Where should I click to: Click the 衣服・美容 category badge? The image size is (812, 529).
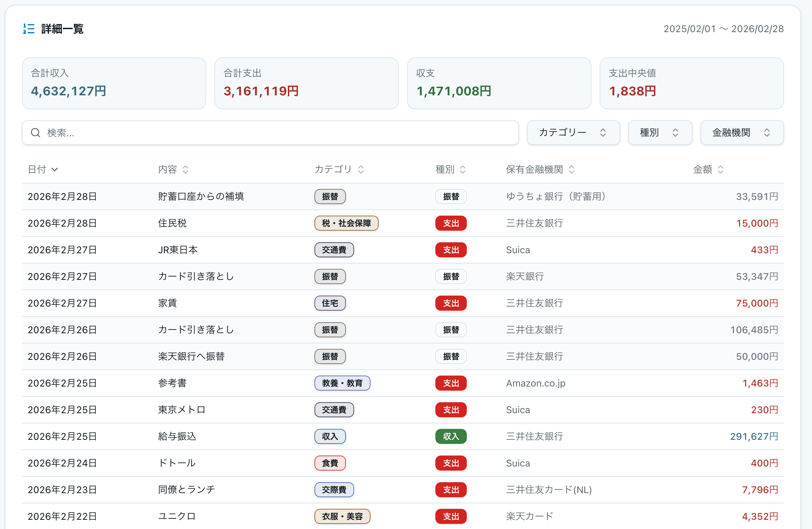pos(342,516)
